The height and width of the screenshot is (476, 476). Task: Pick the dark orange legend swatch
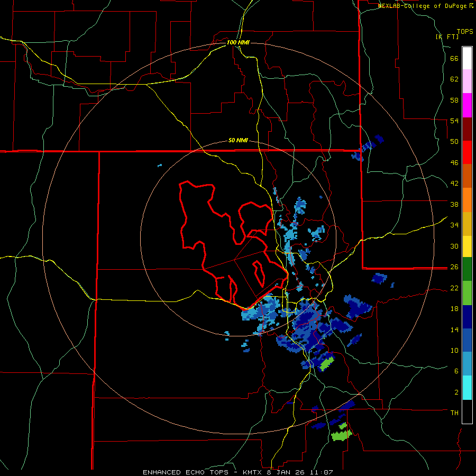coord(467,176)
